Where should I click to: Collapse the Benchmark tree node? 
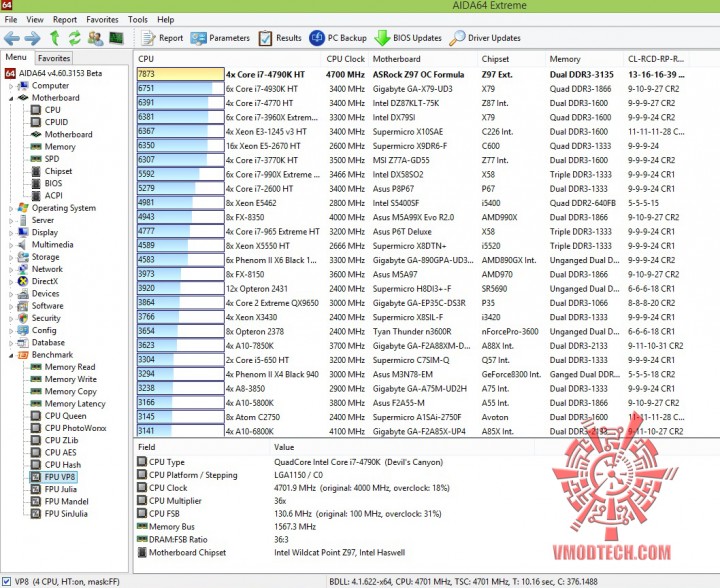click(11, 355)
